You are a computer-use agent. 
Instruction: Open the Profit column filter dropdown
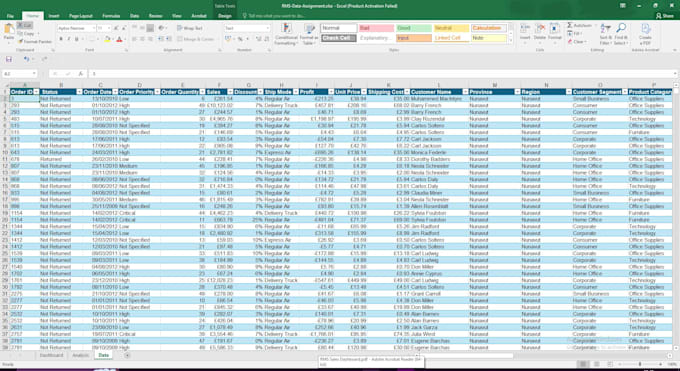[331, 92]
